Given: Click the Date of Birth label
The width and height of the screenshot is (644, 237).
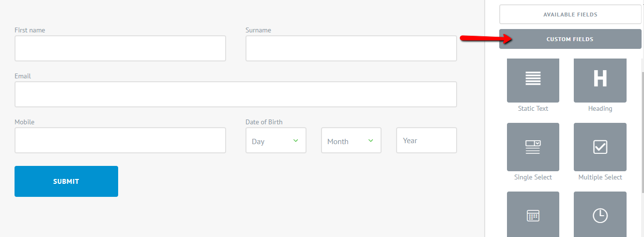Looking at the screenshot, I should point(264,122).
